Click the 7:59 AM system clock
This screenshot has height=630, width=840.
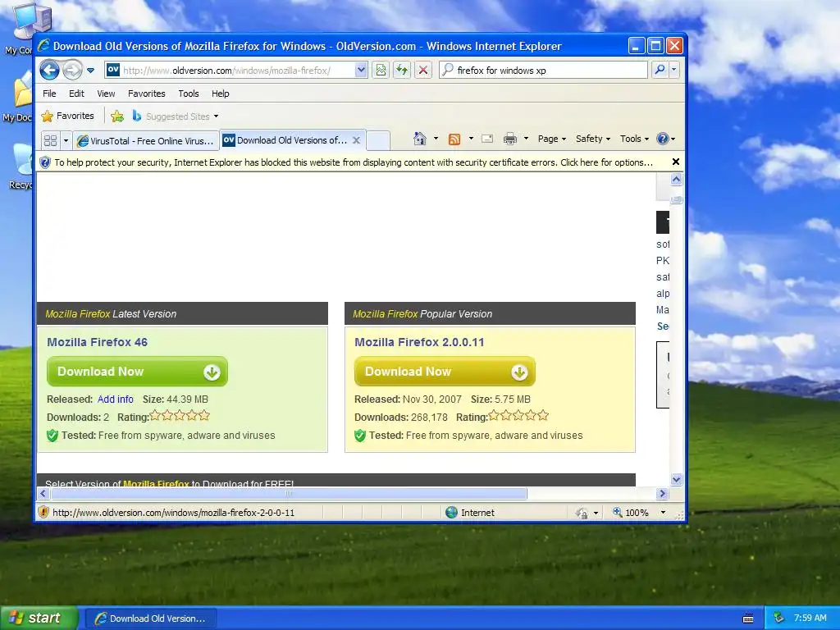tap(810, 618)
